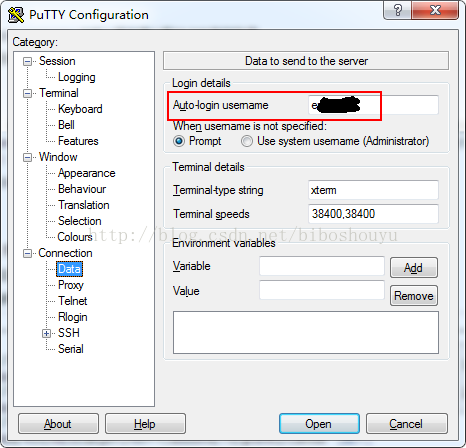466x448 pixels.
Task: Collapse the Connection tree node
Action: point(27,253)
